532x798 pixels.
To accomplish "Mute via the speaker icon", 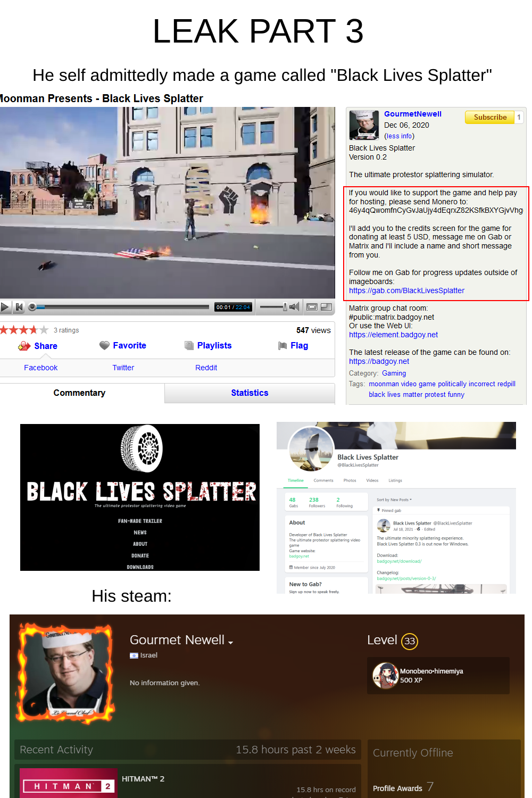I will (x=294, y=306).
